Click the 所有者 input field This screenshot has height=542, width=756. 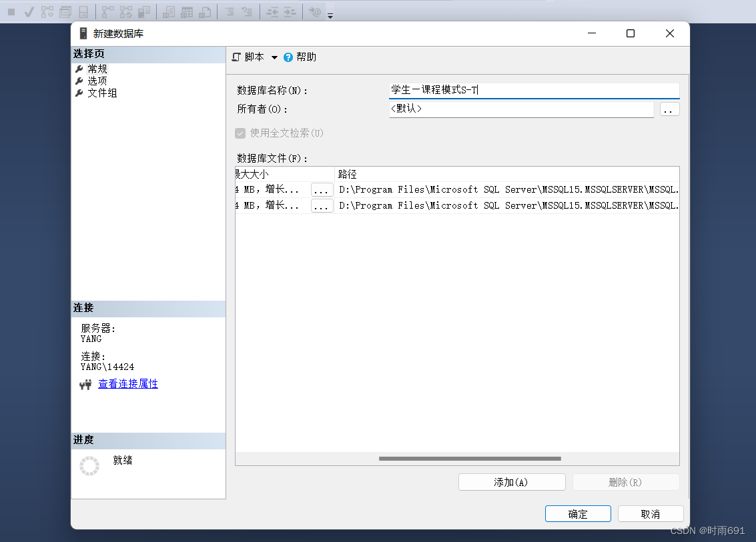(x=521, y=109)
